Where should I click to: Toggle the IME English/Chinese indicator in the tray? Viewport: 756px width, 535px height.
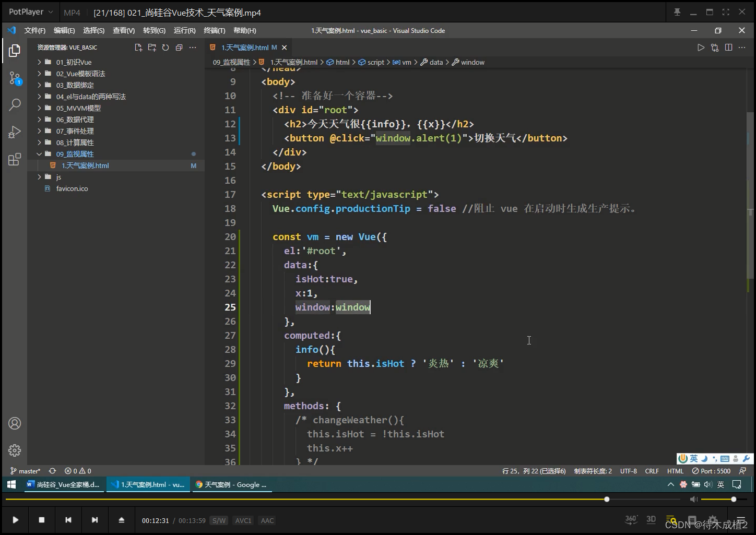pos(720,484)
